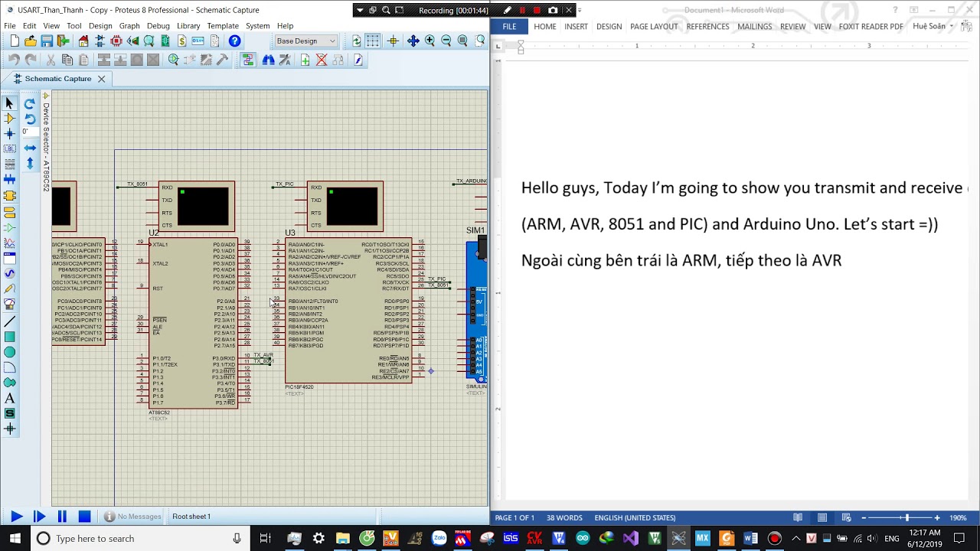Select the 2D Graphics Text tool
This screenshot has height=551, width=980.
click(9, 398)
